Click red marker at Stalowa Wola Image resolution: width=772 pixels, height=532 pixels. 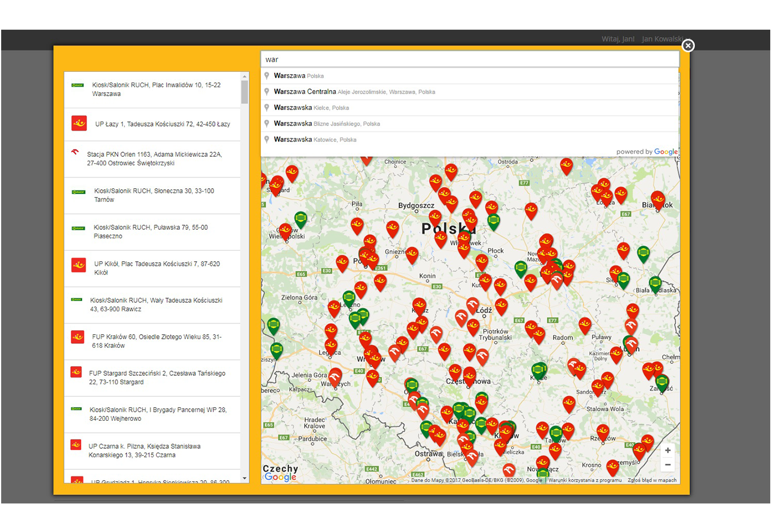click(569, 404)
